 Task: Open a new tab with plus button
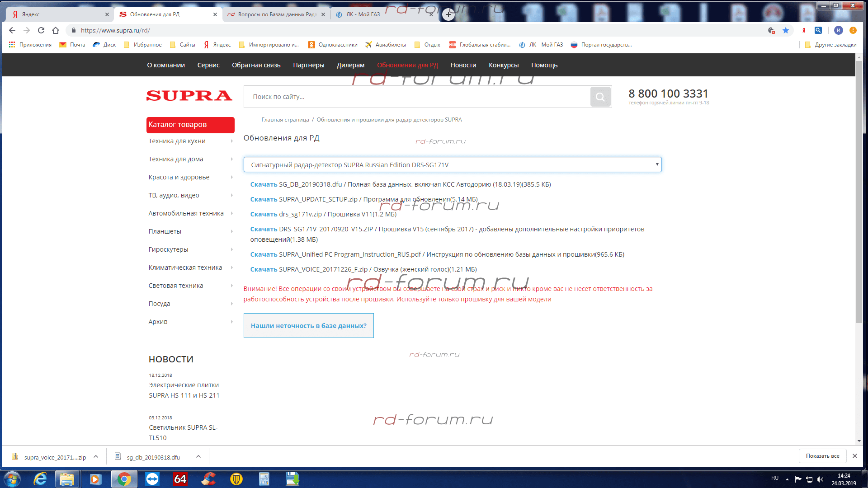[x=448, y=14]
